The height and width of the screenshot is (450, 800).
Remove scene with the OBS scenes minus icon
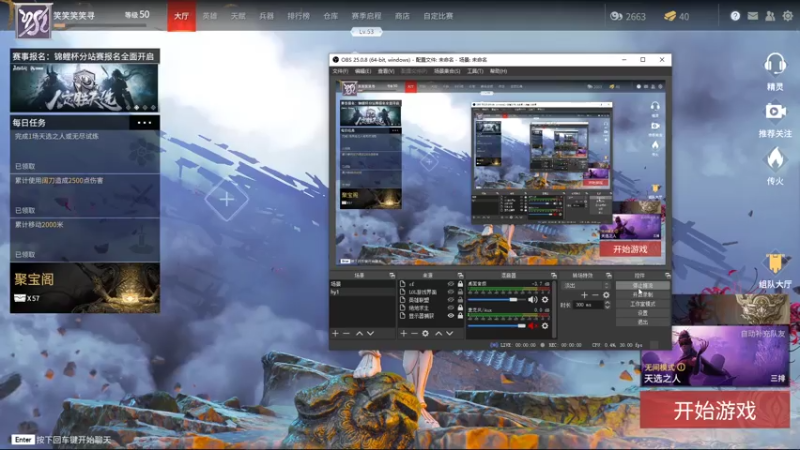pyautogui.click(x=346, y=333)
